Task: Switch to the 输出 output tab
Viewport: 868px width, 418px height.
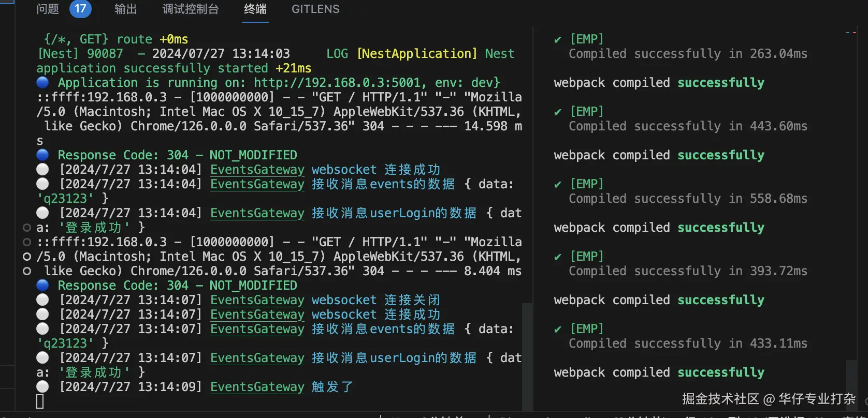Action: click(x=125, y=9)
